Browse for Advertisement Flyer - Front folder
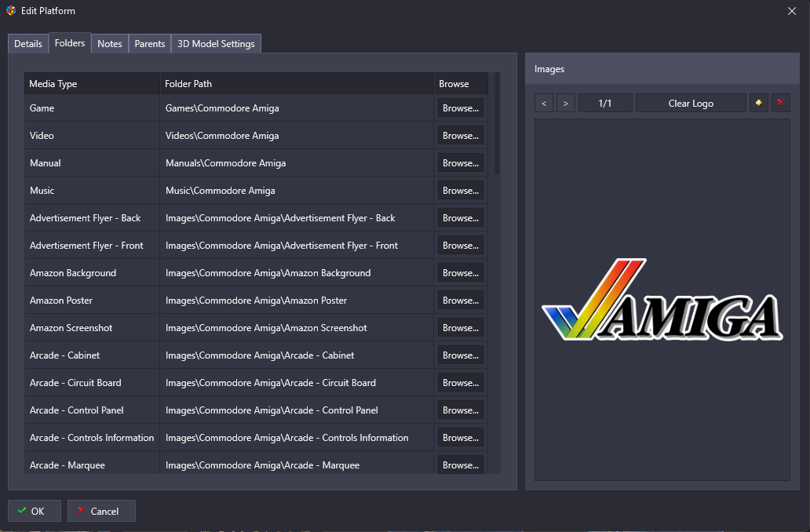 coord(460,246)
